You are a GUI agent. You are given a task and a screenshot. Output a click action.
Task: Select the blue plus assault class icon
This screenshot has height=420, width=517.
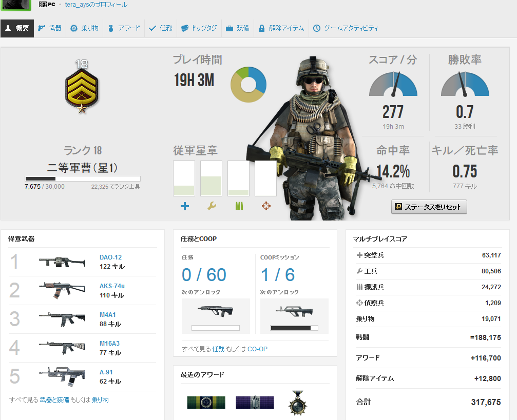pos(185,206)
